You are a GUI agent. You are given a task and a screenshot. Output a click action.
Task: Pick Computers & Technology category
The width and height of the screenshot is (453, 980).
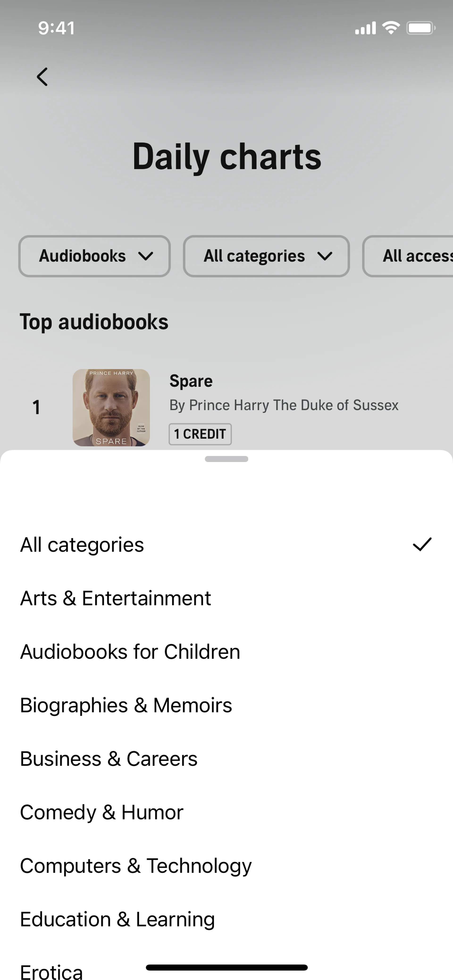pos(136,866)
